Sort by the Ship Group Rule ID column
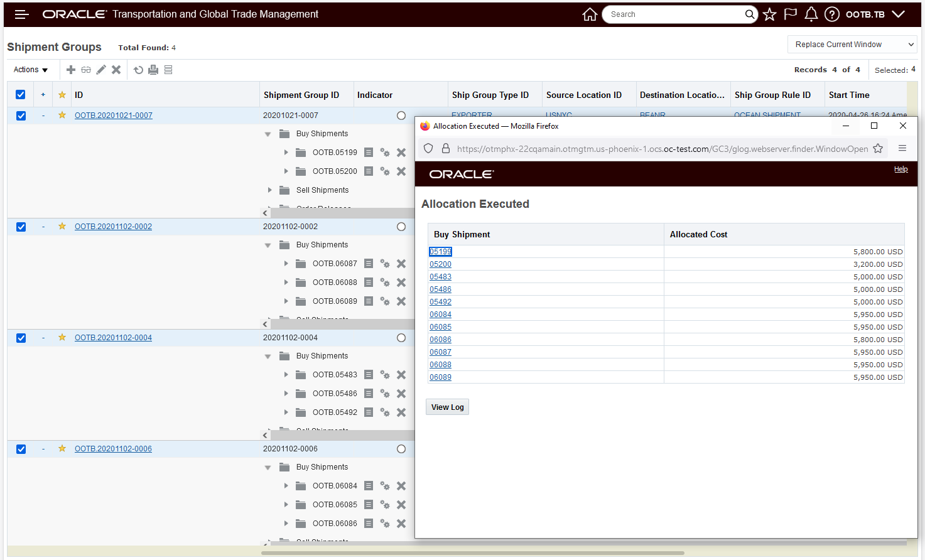The height and width of the screenshot is (560, 925). pyautogui.click(x=772, y=95)
